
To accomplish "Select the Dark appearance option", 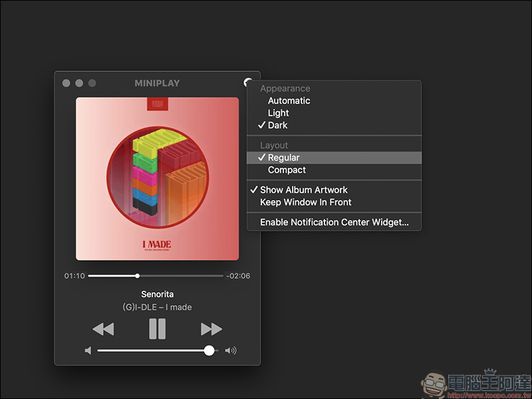I will (x=334, y=125).
